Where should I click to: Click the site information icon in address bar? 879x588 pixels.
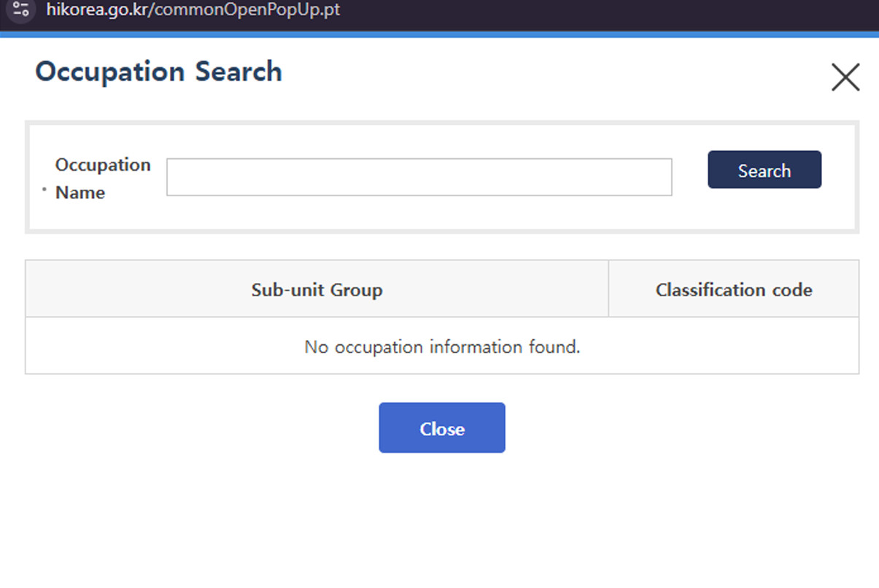21,10
